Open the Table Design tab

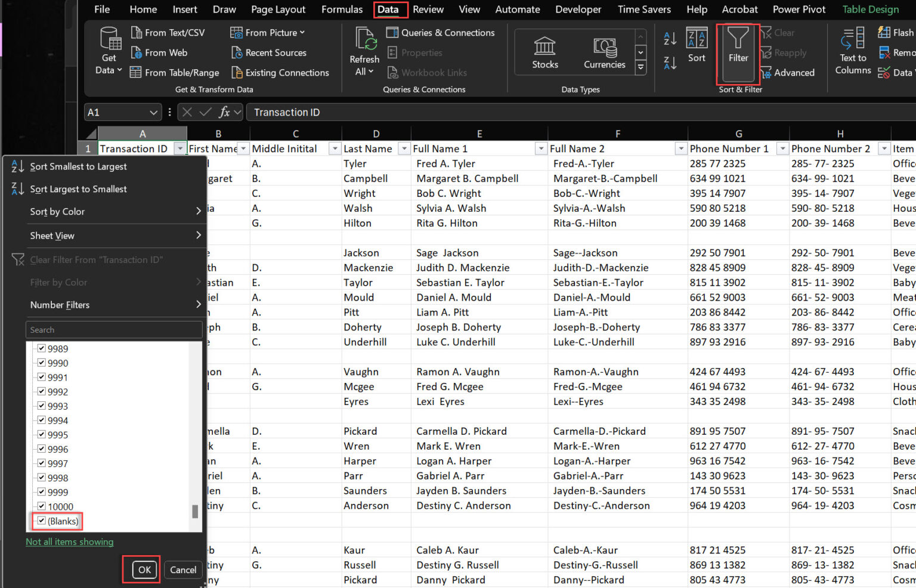pos(870,10)
